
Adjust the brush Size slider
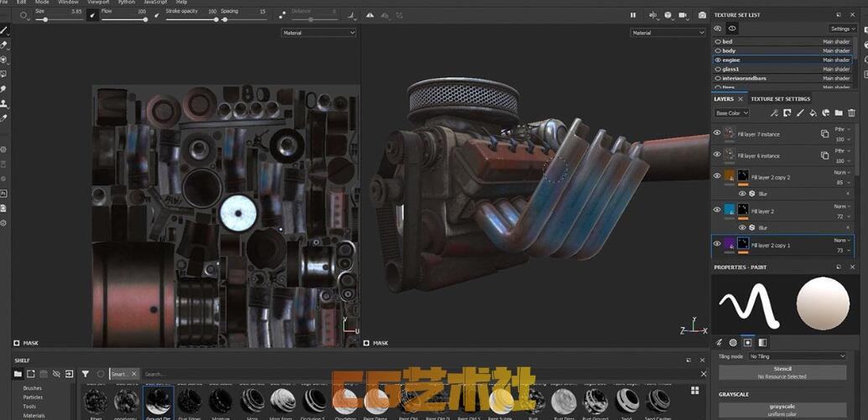(60, 19)
